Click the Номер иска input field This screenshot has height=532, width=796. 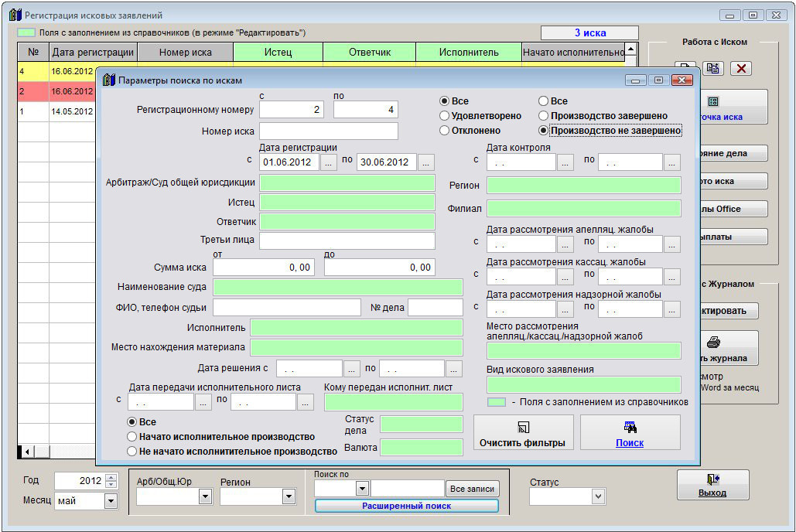329,131
